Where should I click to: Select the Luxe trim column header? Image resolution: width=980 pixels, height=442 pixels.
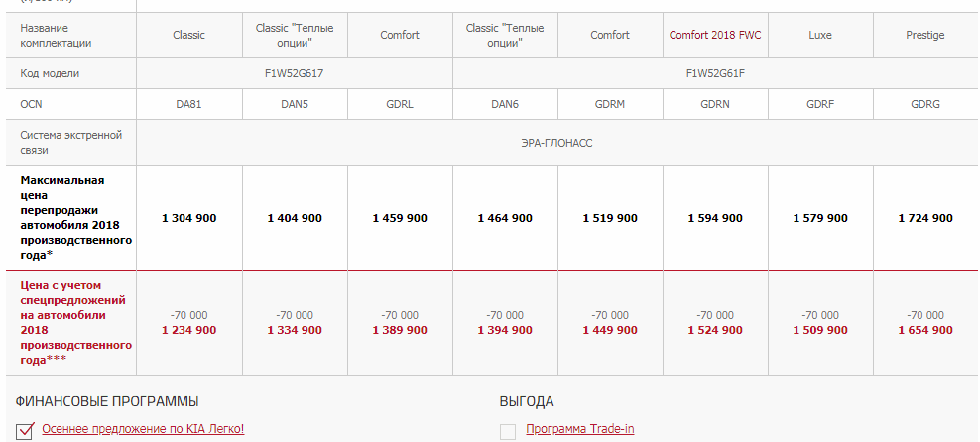point(819,35)
